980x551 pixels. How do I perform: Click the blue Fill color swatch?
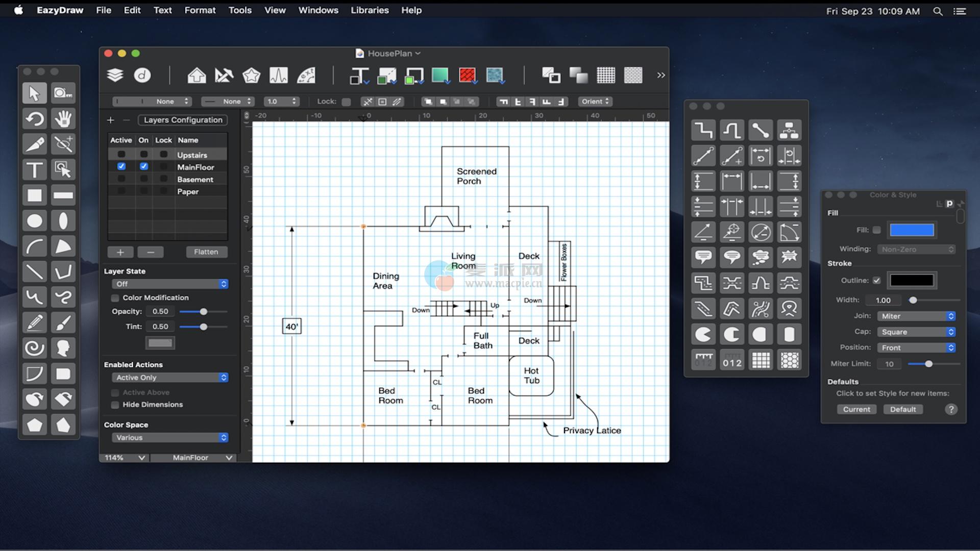point(912,230)
